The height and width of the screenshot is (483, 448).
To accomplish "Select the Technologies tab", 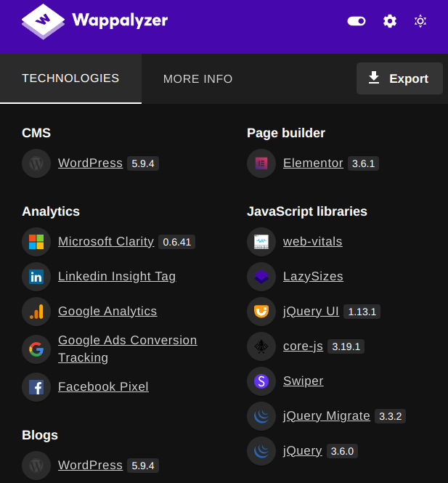I will (70, 78).
